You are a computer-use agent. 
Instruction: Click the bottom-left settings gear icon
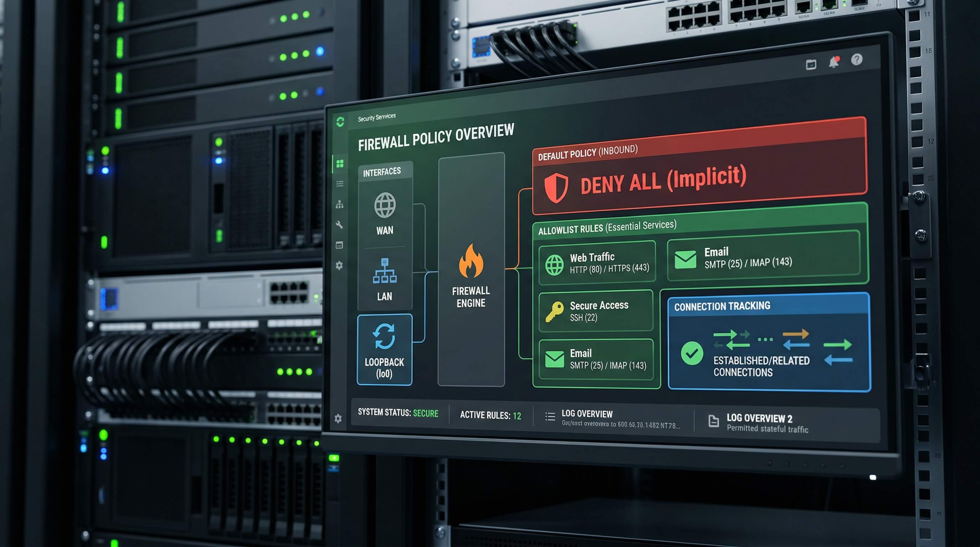click(338, 418)
